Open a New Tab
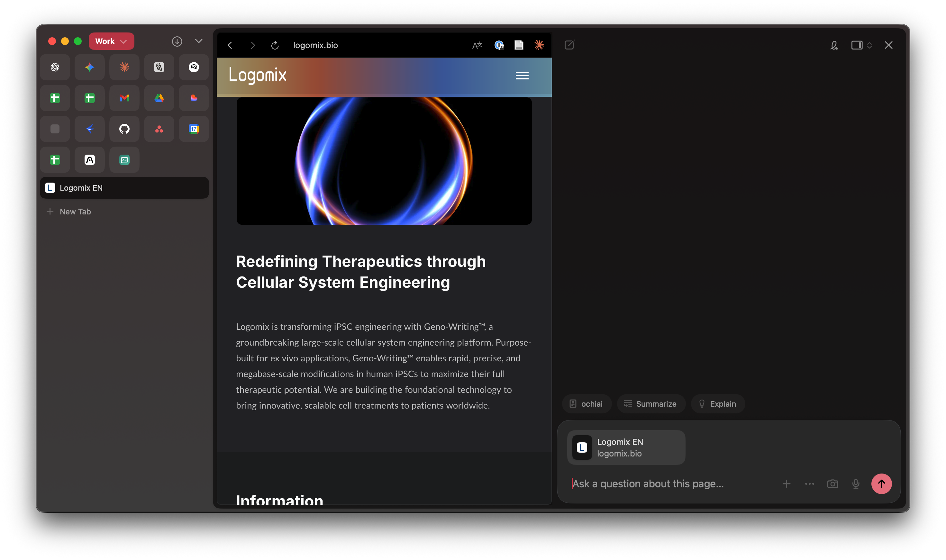The width and height of the screenshot is (946, 560). click(75, 212)
